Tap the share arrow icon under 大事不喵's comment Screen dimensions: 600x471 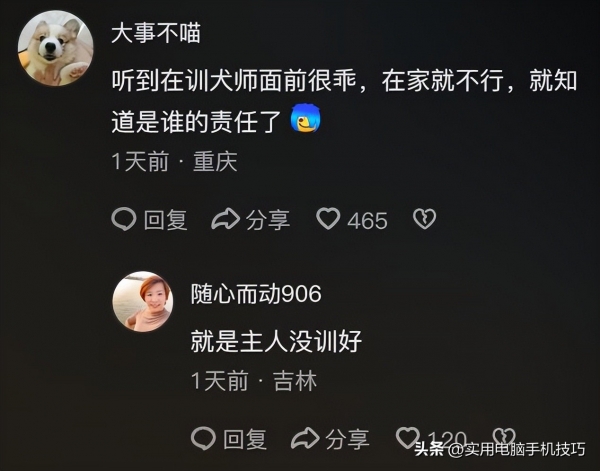pyautogui.click(x=225, y=219)
